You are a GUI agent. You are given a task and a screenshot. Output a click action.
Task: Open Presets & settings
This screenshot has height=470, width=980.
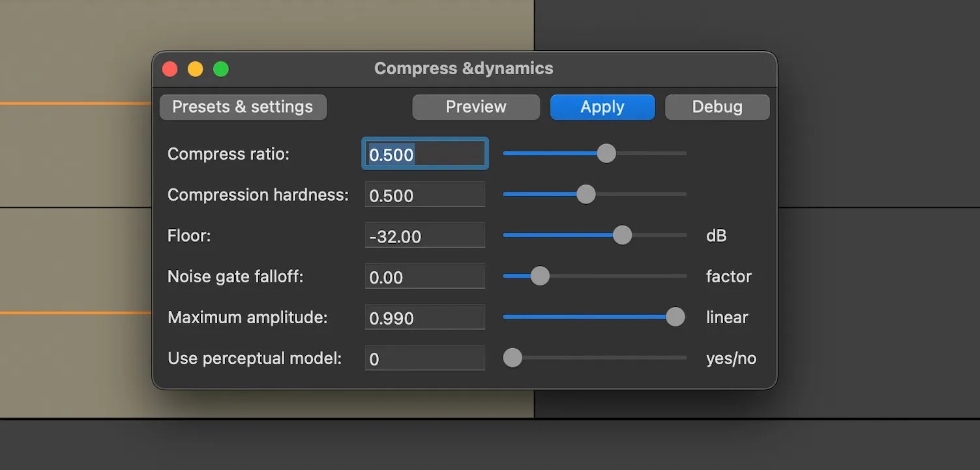pos(242,106)
